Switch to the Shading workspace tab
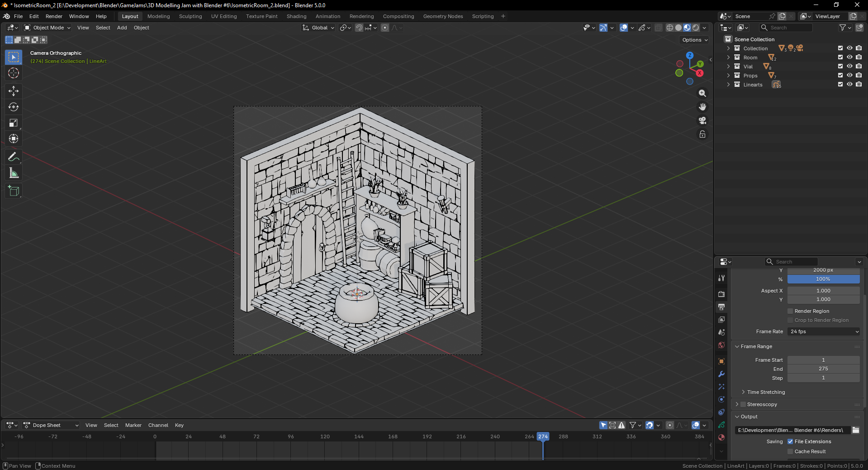868x470 pixels. (296, 16)
